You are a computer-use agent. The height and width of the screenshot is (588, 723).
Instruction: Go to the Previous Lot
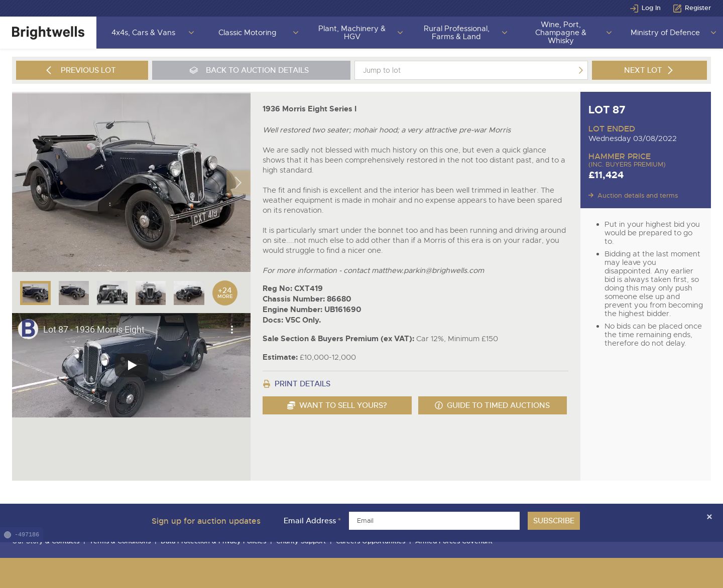coord(82,70)
